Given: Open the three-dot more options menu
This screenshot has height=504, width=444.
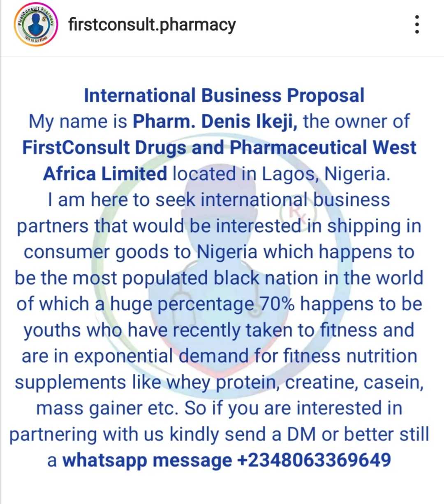Looking at the screenshot, I should tap(417, 25).
